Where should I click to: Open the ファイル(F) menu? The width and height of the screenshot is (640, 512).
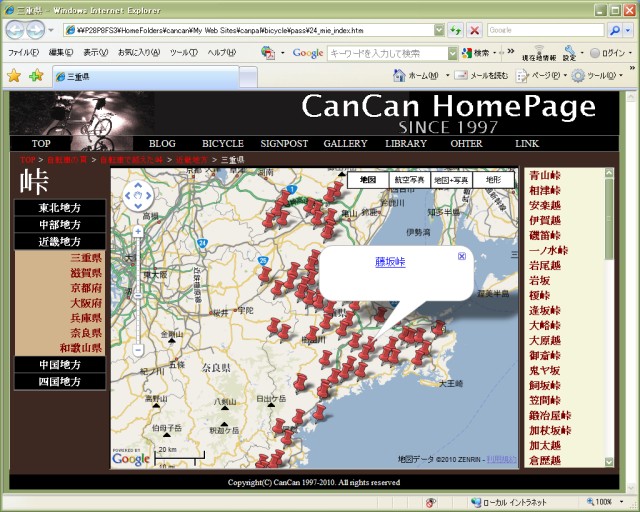point(23,53)
